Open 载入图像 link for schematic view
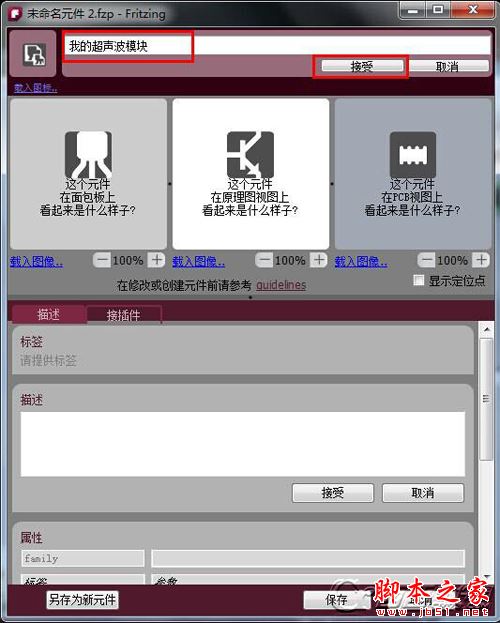500x623 pixels. click(x=198, y=261)
